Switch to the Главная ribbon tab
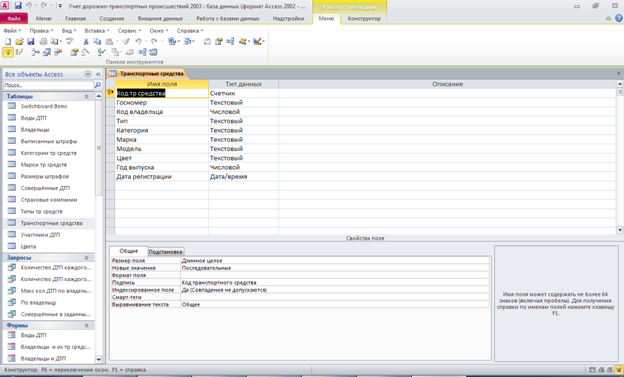This screenshot has width=624, height=377. pos(75,18)
